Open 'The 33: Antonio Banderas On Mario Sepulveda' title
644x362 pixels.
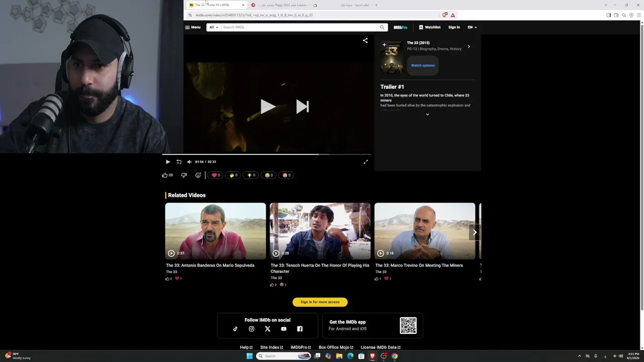[x=210, y=265]
